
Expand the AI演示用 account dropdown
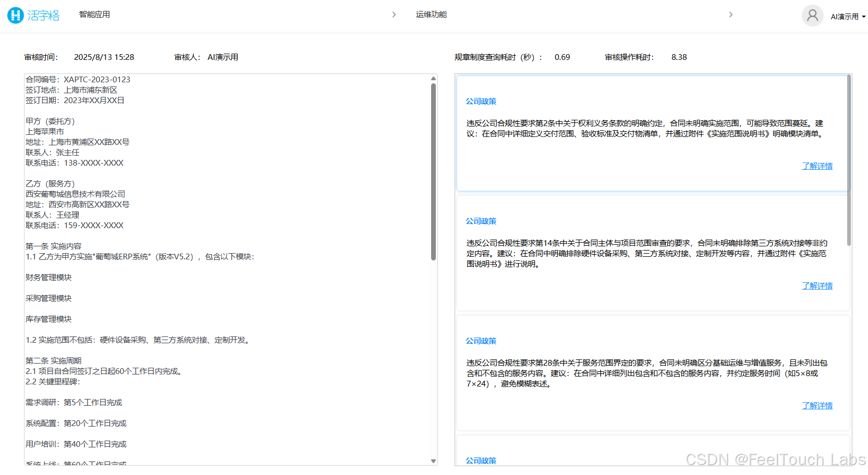pyautogui.click(x=848, y=17)
